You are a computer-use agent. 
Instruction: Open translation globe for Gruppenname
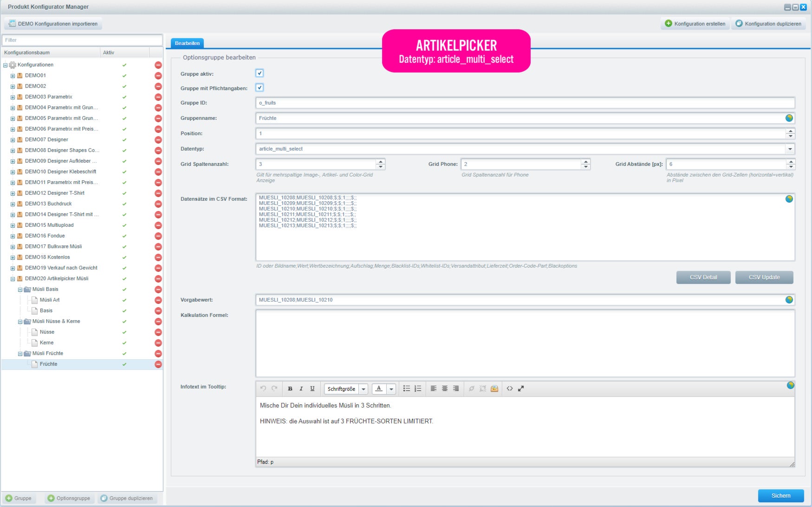[789, 118]
